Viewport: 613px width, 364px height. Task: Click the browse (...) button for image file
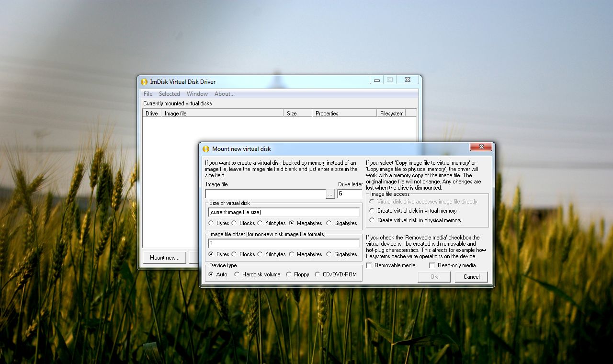click(330, 193)
